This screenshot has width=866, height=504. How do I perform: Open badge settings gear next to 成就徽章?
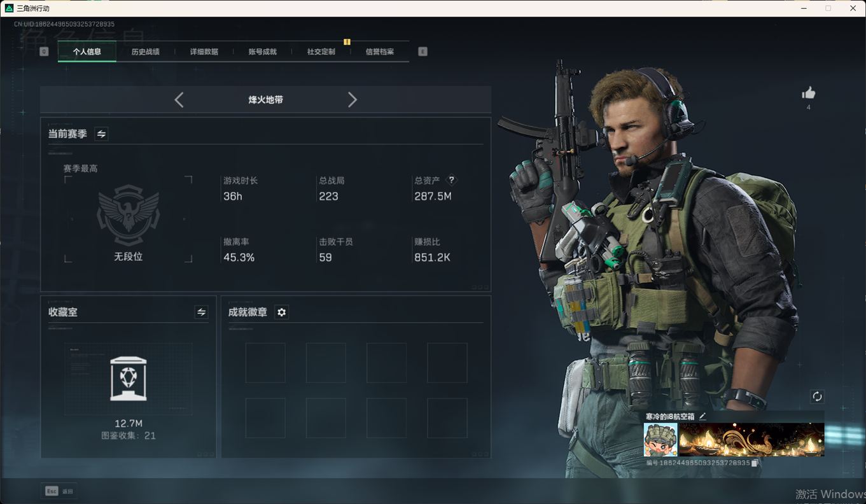pos(281,312)
